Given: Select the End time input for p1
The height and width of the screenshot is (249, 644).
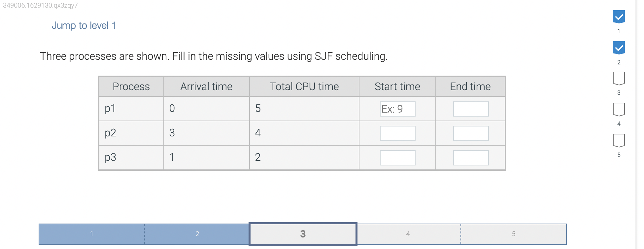Looking at the screenshot, I should point(471,109).
